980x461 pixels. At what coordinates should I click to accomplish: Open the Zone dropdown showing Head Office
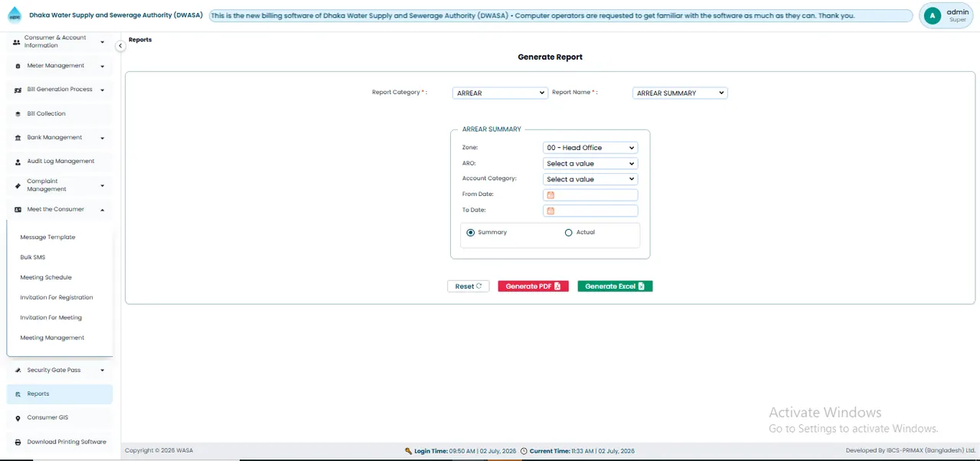pyautogui.click(x=590, y=148)
